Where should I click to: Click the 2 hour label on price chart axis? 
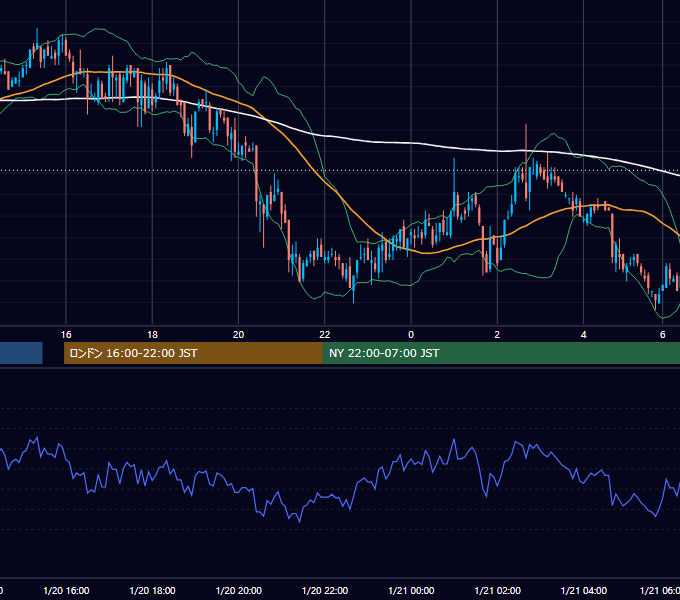coord(497,335)
